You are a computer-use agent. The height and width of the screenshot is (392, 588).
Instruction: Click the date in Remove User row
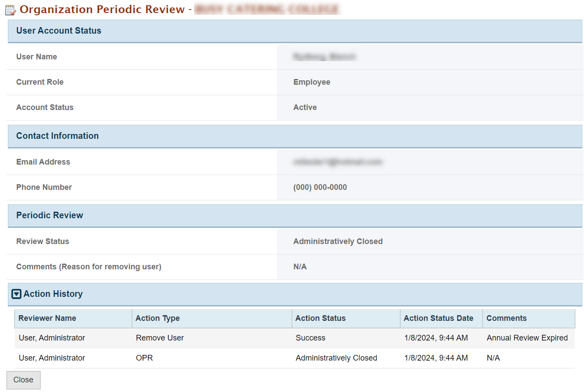tap(436, 338)
